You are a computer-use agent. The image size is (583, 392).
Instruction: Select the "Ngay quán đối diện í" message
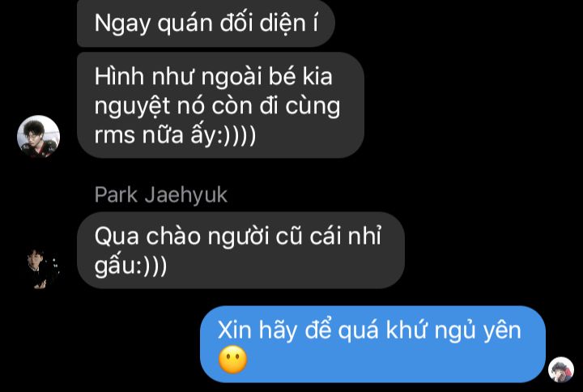coord(206,23)
